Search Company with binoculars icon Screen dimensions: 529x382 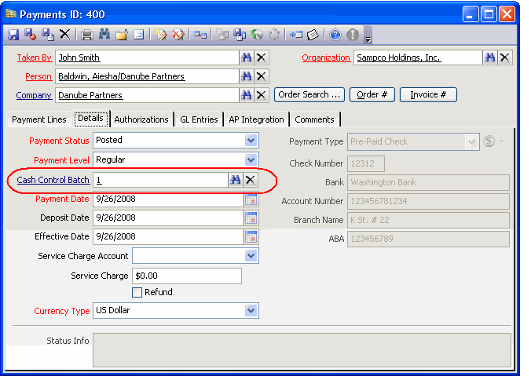[x=247, y=95]
